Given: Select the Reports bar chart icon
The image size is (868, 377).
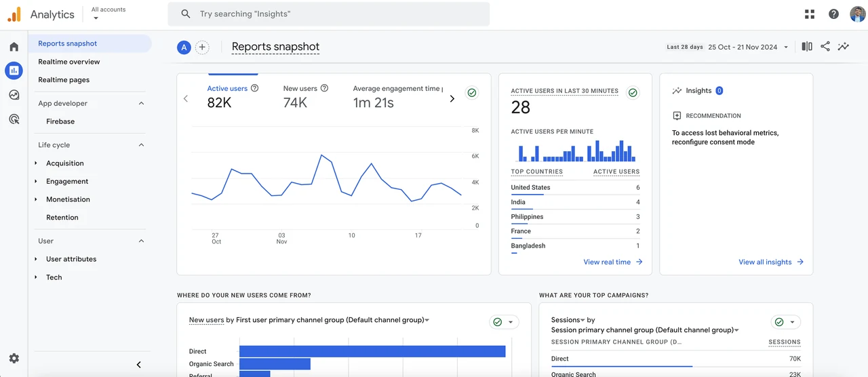Looking at the screenshot, I should 14,71.
